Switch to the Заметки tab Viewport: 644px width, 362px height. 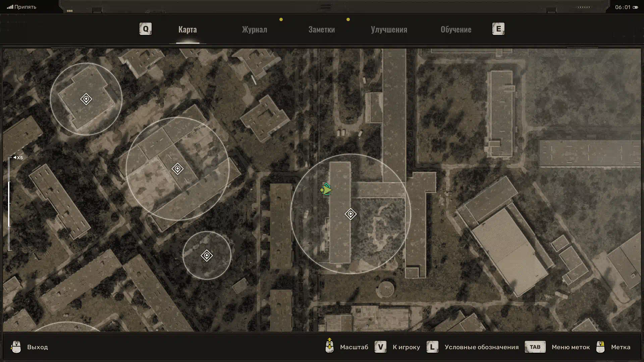[x=321, y=29]
